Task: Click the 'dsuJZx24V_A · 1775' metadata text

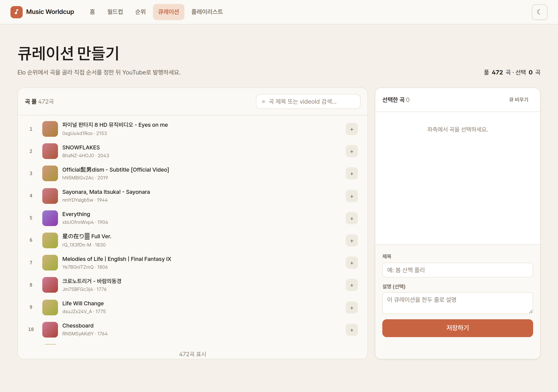Action: [x=84, y=311]
